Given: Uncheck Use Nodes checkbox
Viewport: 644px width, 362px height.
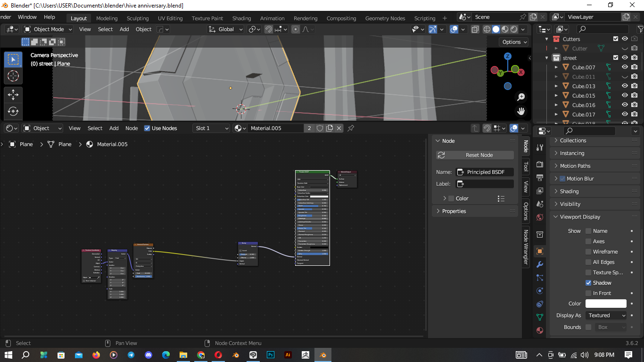Looking at the screenshot, I should tap(147, 128).
